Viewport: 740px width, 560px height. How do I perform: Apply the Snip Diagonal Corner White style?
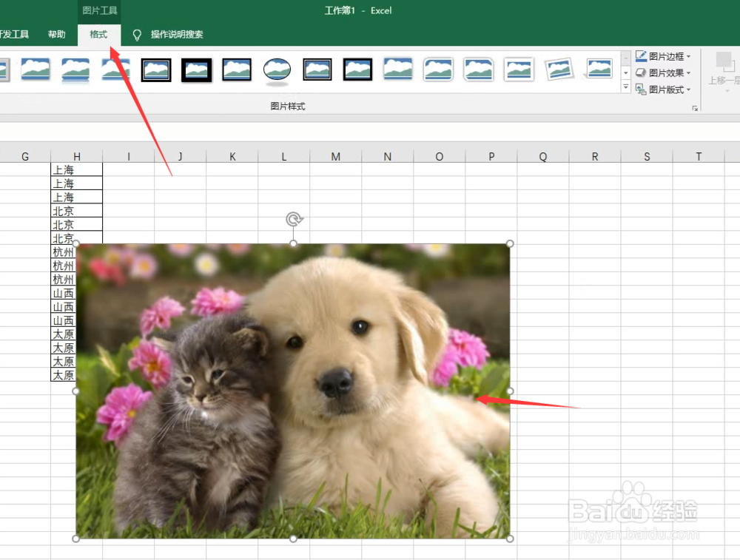pyautogui.click(x=479, y=70)
